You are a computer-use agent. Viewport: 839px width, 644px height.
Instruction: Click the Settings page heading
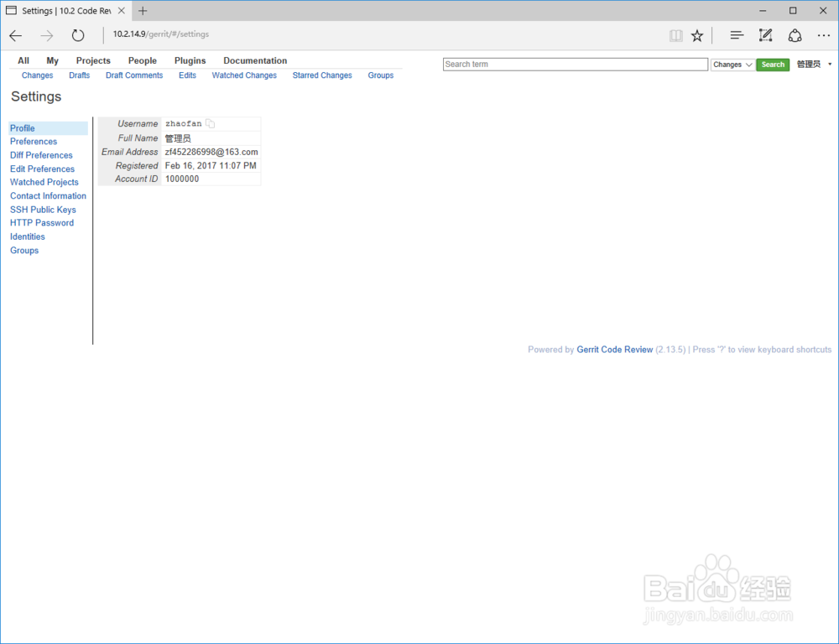pyautogui.click(x=36, y=96)
